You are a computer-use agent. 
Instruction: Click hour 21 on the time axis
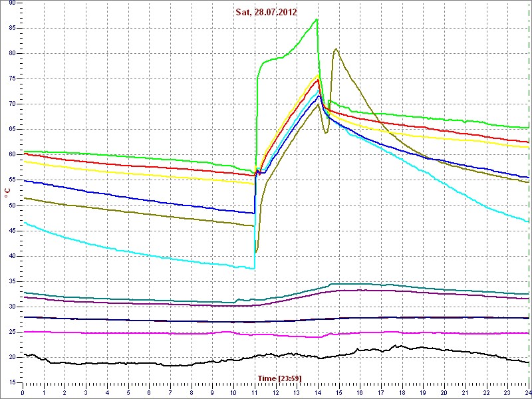[465, 392]
